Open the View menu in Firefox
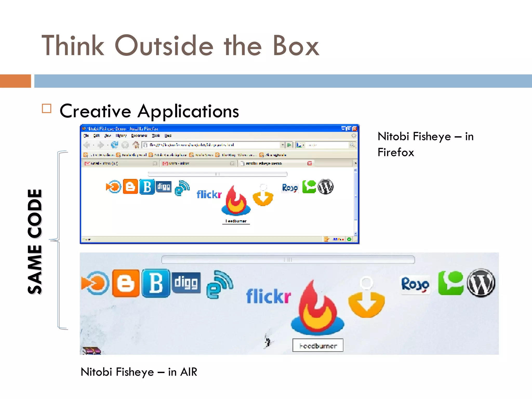This screenshot has height=399, width=532. 108,136
